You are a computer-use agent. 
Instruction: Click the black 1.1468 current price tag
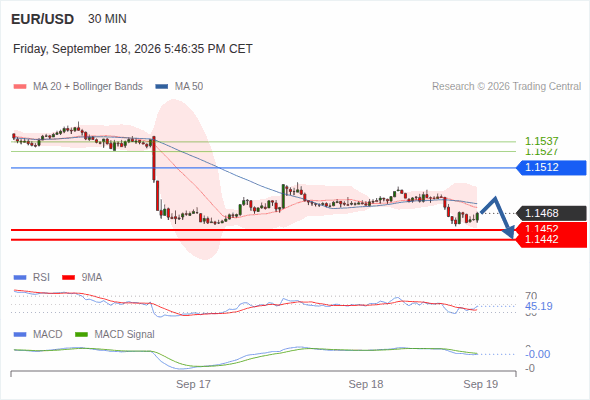[x=552, y=213]
